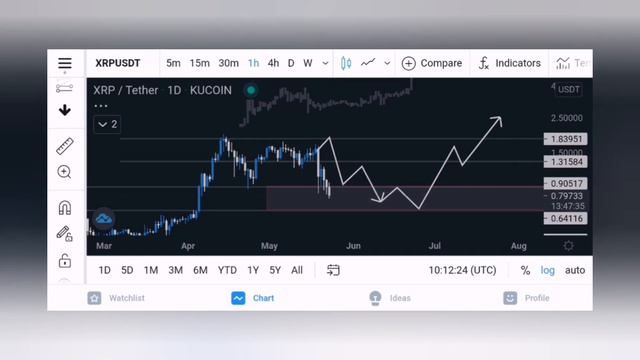640x360 pixels.
Task: Select the D daily timeframe
Action: click(291, 63)
